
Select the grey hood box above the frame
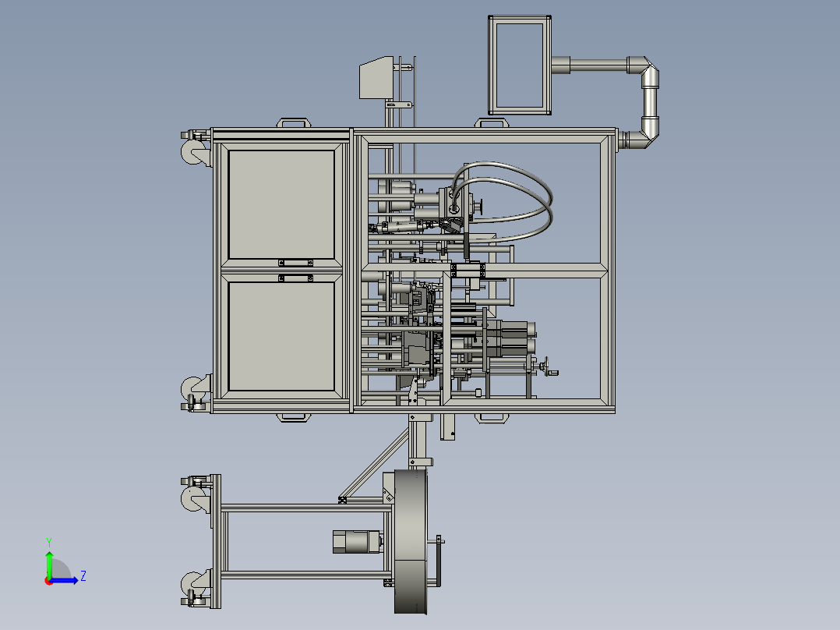[376, 78]
